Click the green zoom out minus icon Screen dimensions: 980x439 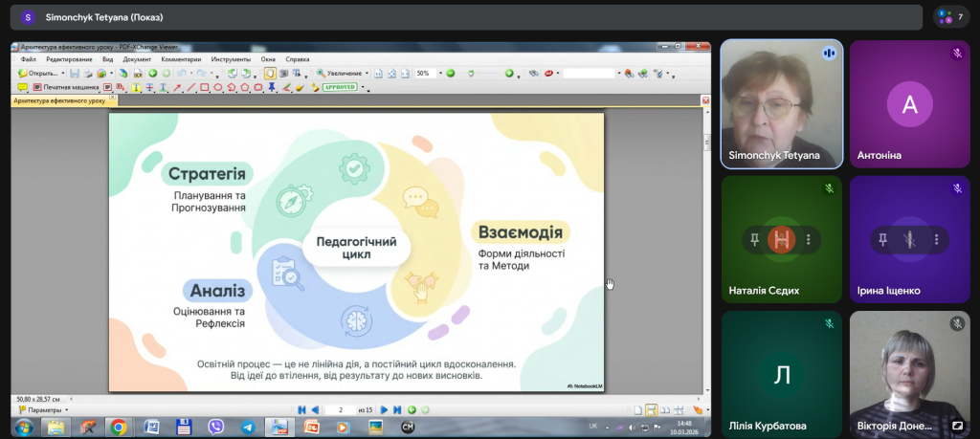450,73
